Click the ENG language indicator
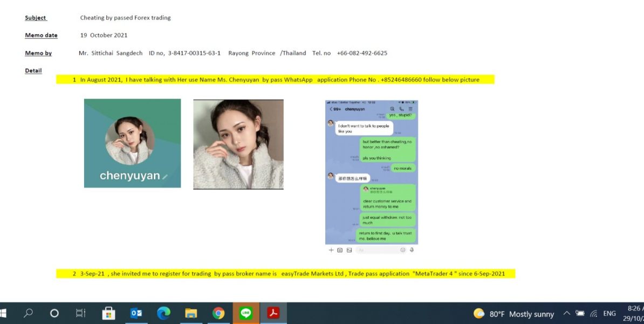 (x=609, y=314)
